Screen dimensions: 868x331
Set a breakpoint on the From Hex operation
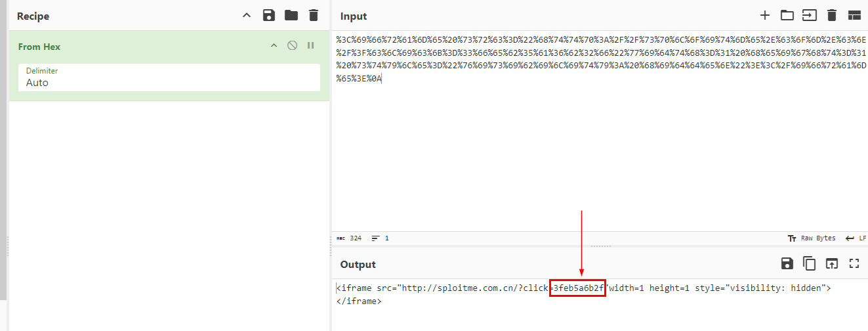(x=311, y=45)
